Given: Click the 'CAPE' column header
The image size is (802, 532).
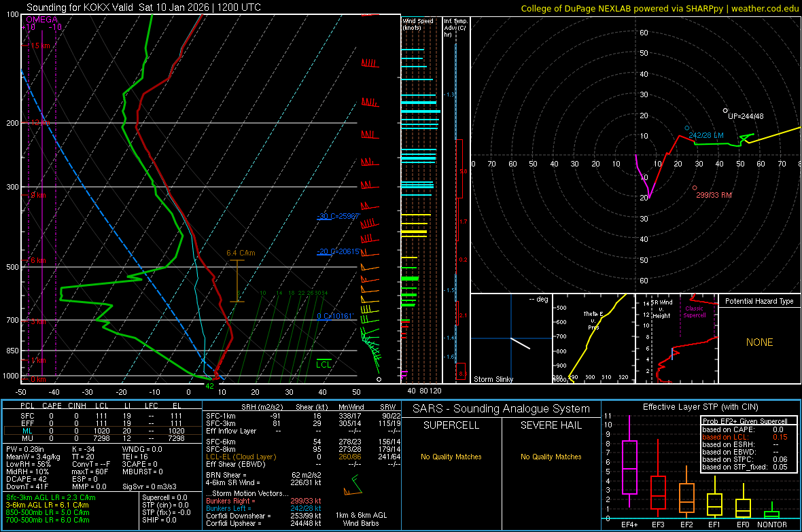Looking at the screenshot, I should coord(52,406).
